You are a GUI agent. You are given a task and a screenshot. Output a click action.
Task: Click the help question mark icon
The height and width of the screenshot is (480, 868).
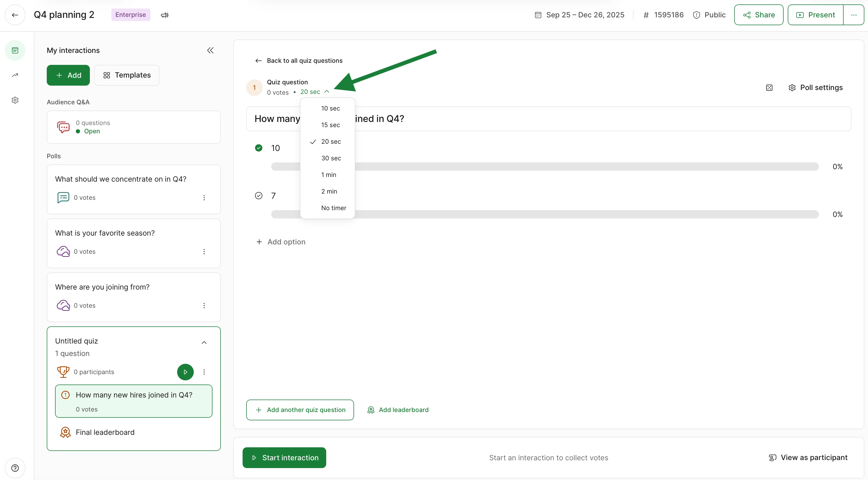click(x=15, y=468)
